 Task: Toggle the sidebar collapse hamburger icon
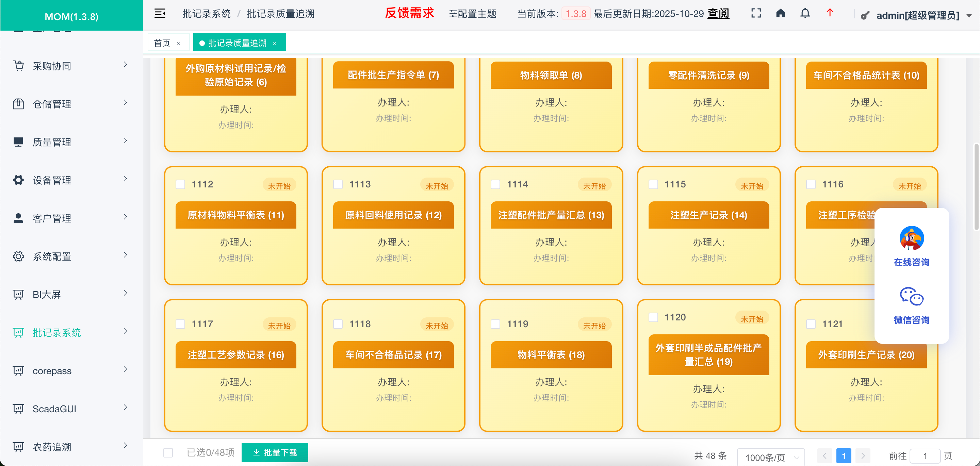(160, 14)
